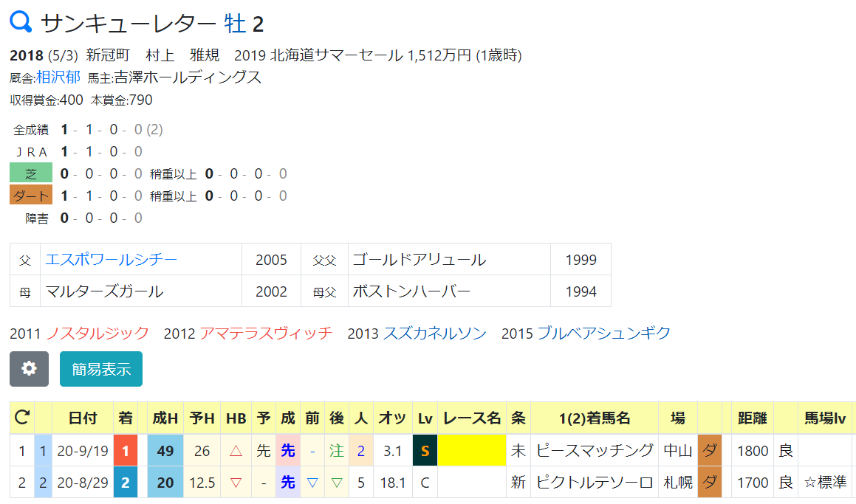Image resolution: width=856 pixels, height=504 pixels.
Task: Sort by the 日付 column header
Action: click(x=83, y=418)
